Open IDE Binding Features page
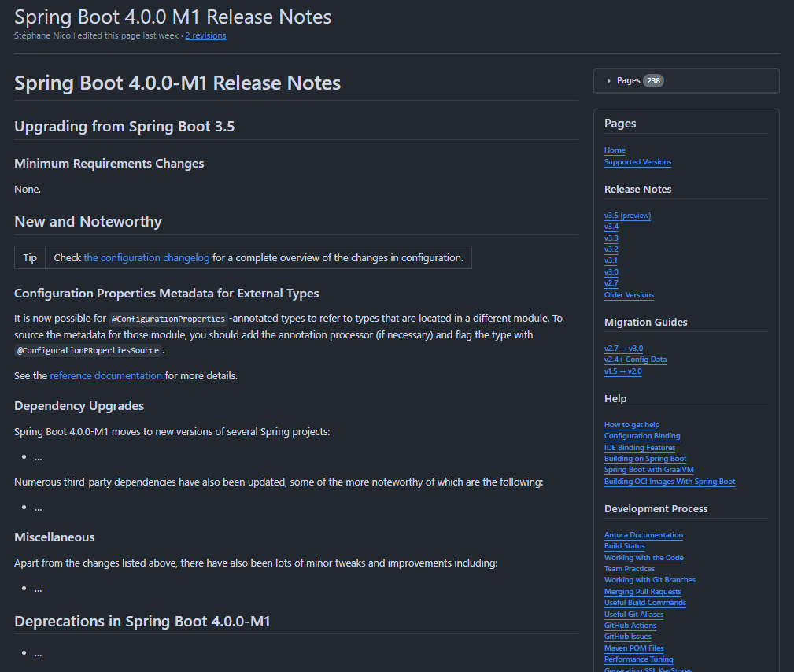794x672 pixels. pyautogui.click(x=640, y=447)
